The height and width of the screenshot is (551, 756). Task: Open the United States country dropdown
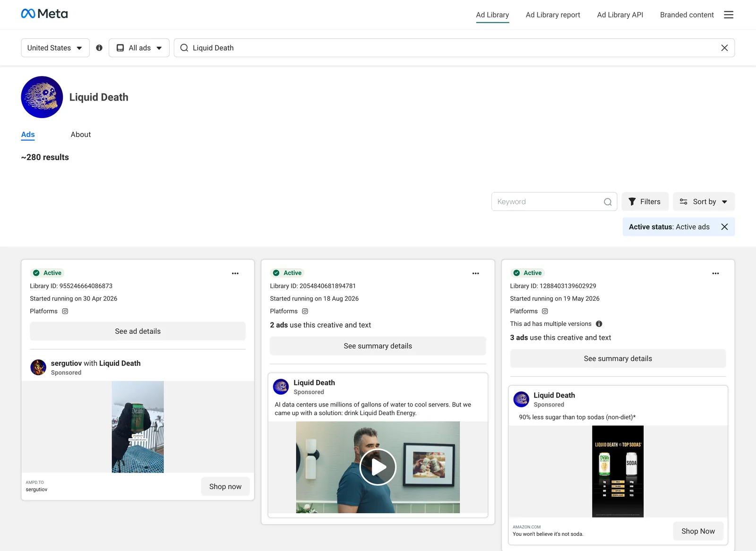coord(55,48)
